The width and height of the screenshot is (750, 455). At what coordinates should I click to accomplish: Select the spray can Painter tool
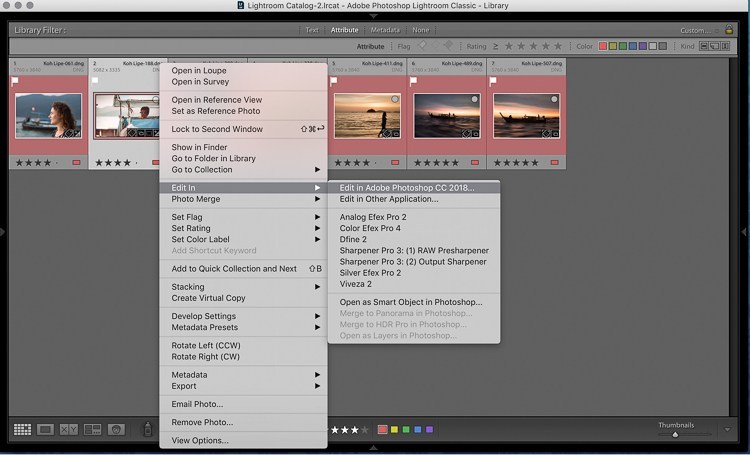click(148, 429)
